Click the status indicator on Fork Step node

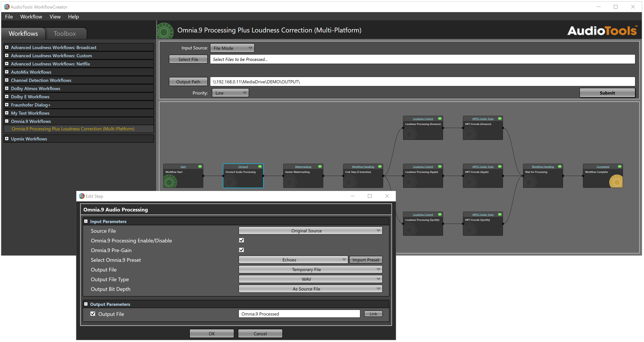pyautogui.click(x=380, y=166)
